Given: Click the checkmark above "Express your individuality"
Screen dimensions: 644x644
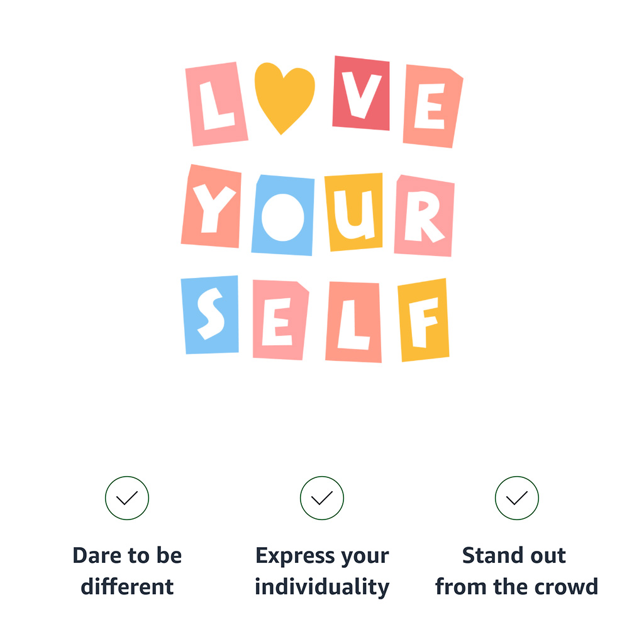Looking at the screenshot, I should (x=322, y=498).
